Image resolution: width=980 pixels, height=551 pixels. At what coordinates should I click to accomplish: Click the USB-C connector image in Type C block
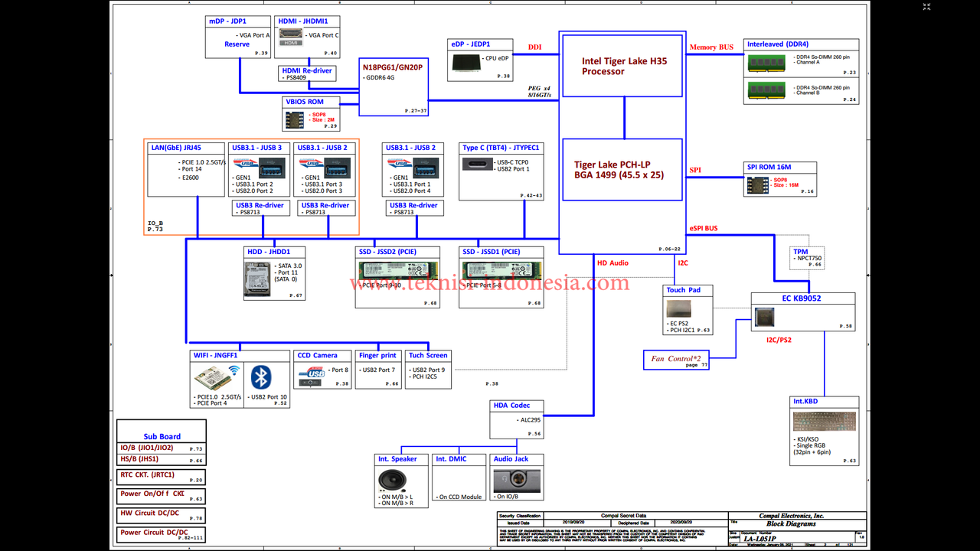pyautogui.click(x=478, y=165)
